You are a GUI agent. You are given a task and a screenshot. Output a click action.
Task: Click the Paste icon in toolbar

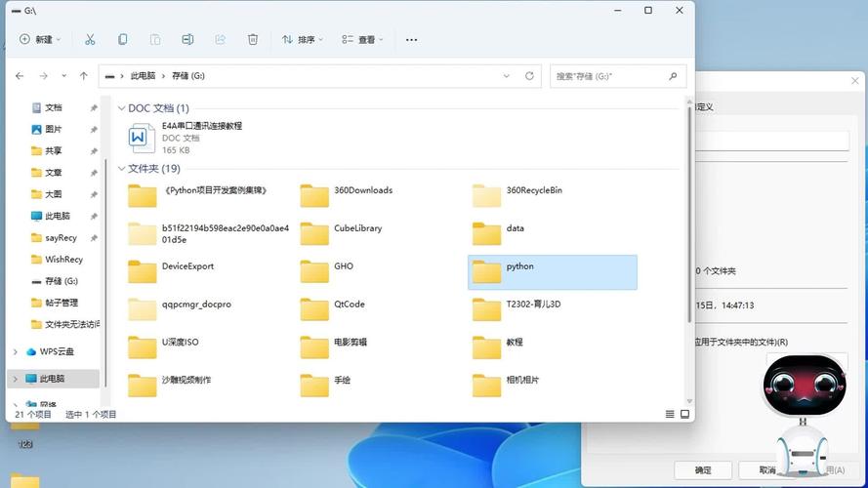(155, 39)
